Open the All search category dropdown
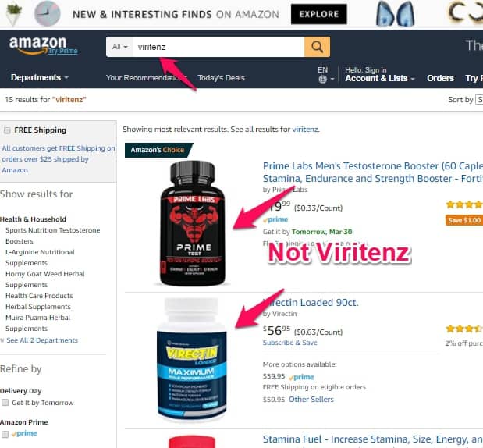 (x=119, y=47)
